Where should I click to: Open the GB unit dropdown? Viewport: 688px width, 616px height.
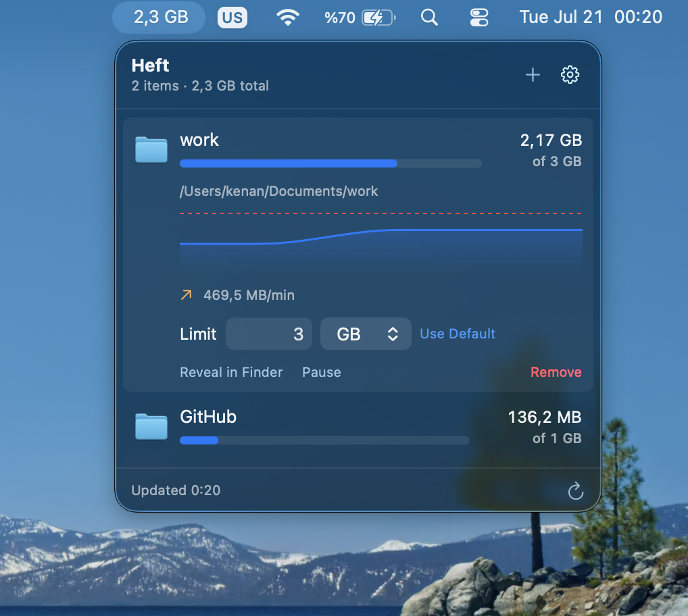tap(366, 334)
